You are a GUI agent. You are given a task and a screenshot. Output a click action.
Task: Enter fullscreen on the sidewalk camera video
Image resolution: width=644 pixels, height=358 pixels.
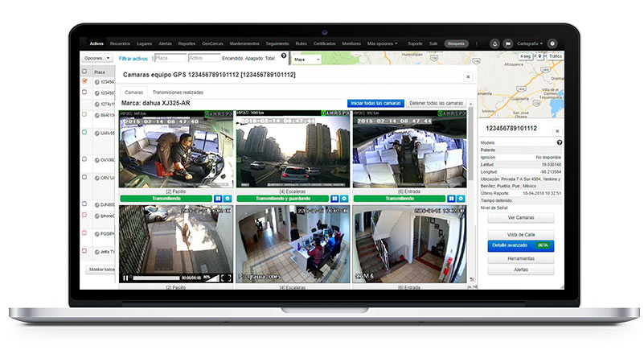[226, 278]
